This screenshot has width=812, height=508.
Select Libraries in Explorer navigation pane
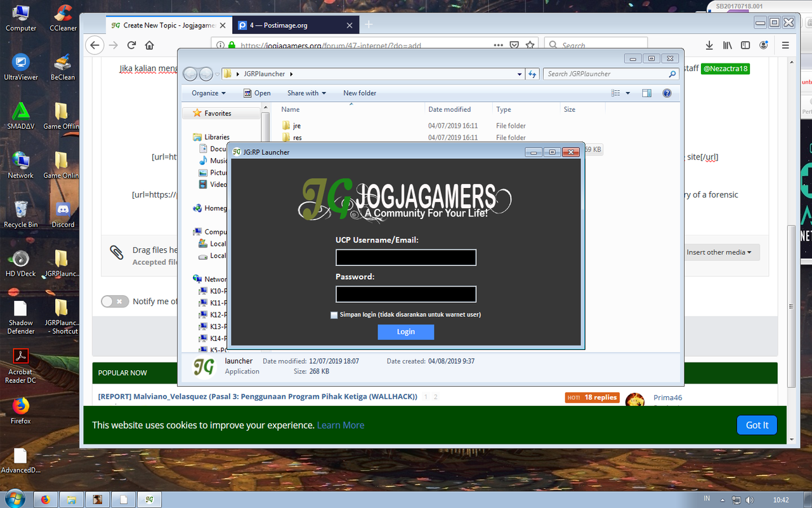216,137
